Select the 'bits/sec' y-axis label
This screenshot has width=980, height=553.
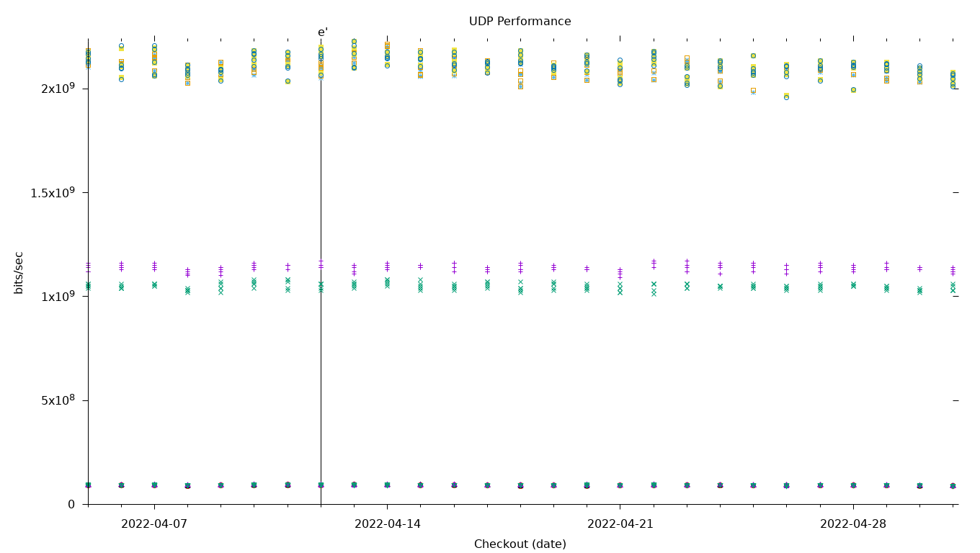click(19, 272)
